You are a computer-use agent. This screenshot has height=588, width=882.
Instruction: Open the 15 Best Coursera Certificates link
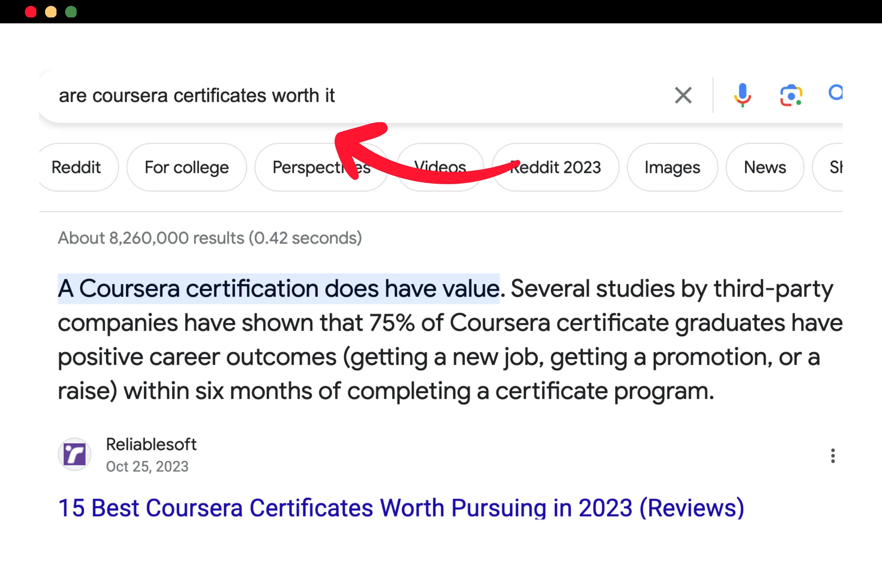pyautogui.click(x=401, y=508)
